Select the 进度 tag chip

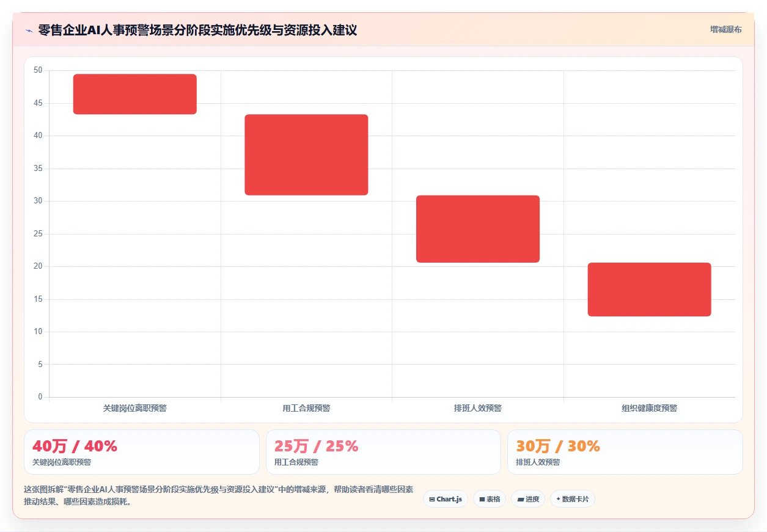(x=528, y=499)
